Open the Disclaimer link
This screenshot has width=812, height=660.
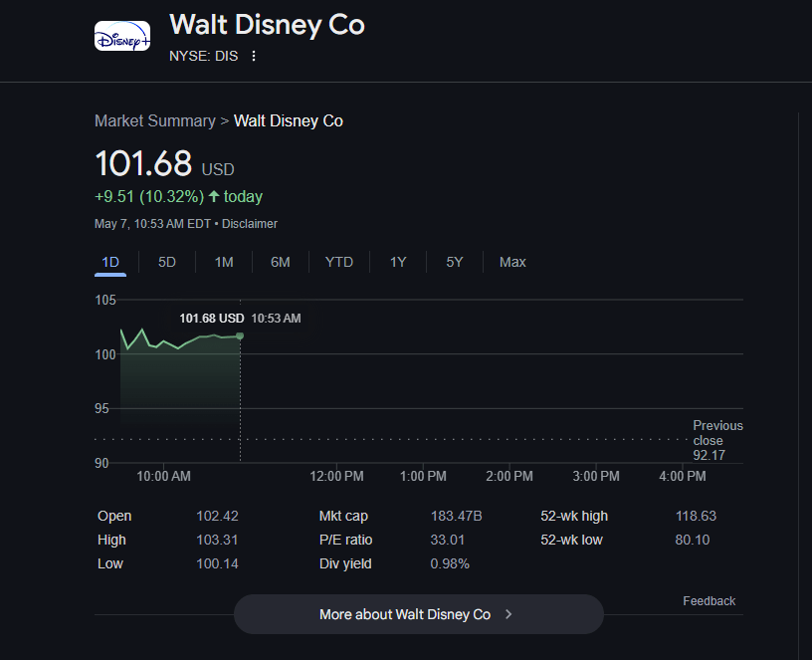pos(250,224)
